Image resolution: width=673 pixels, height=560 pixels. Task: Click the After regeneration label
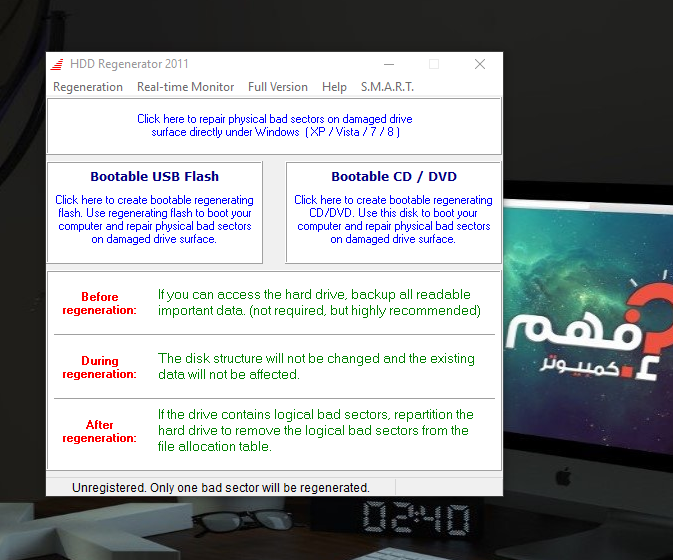click(100, 431)
